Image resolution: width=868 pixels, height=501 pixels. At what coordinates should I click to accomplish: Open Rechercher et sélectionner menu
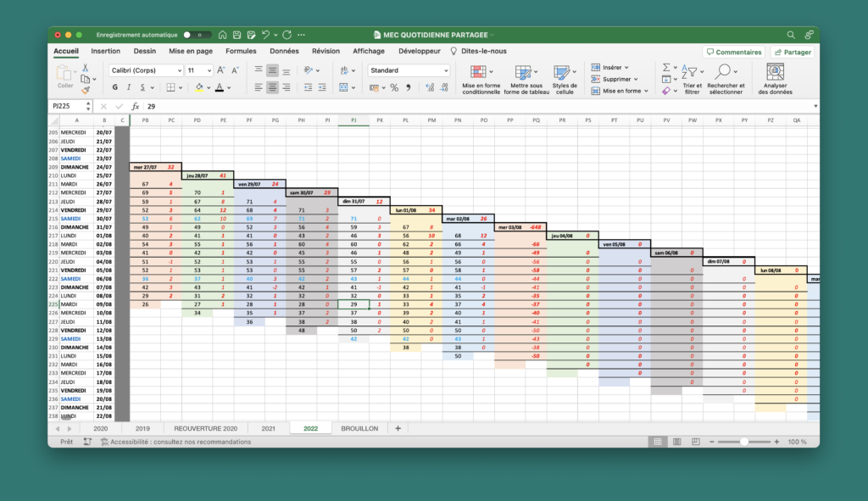(726, 79)
